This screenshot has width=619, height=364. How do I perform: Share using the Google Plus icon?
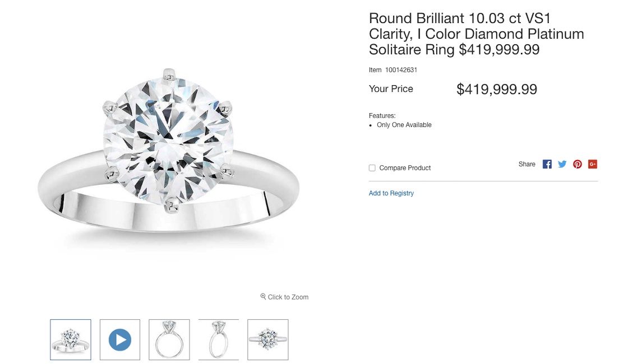click(593, 164)
